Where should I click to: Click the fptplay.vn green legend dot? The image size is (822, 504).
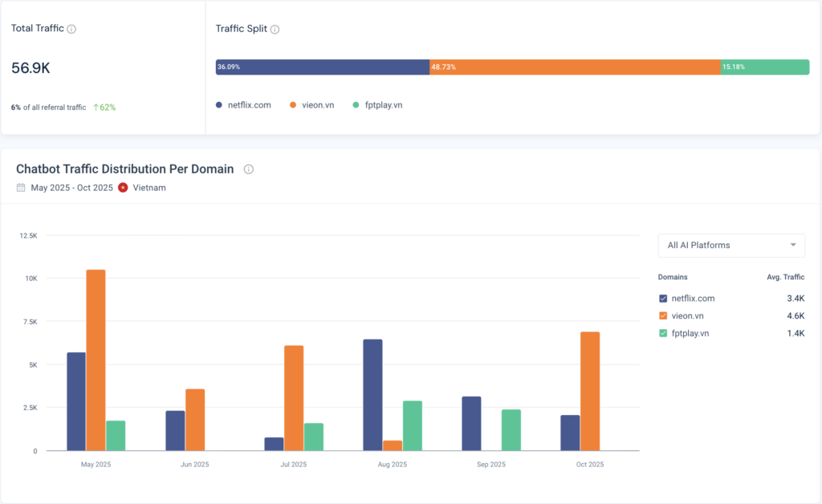point(356,105)
